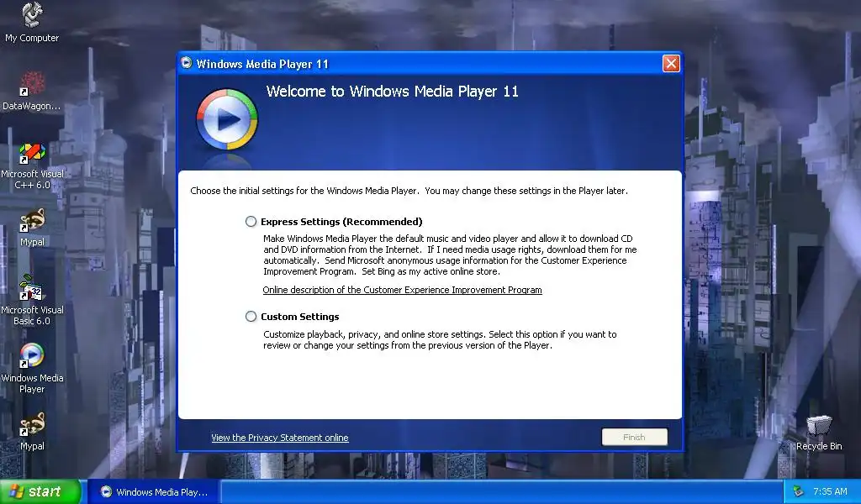Open Customer Experience Improvement Program description link
This screenshot has height=504, width=861.
pos(402,290)
